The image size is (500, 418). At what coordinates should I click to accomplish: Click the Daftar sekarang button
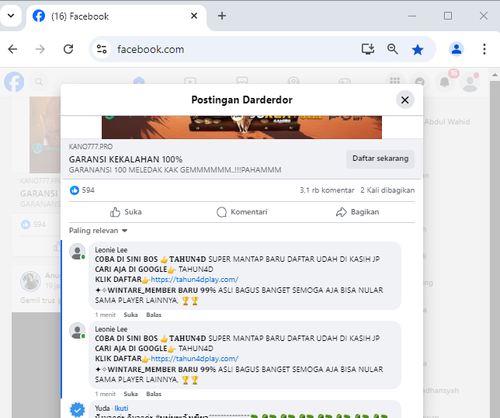pos(380,159)
